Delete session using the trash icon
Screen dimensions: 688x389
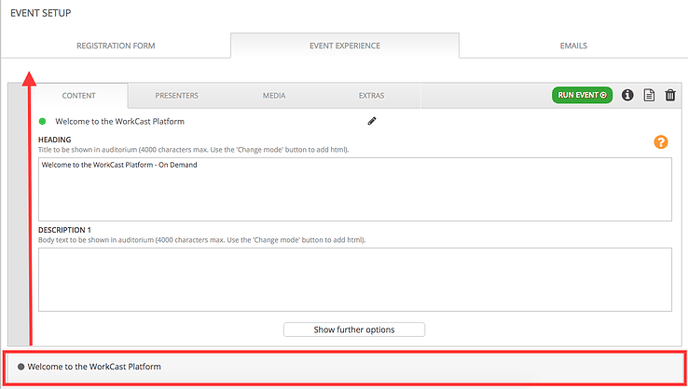(670, 95)
